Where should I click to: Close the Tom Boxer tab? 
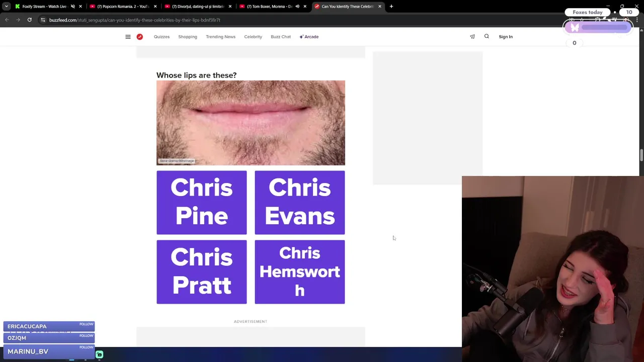coord(305,7)
